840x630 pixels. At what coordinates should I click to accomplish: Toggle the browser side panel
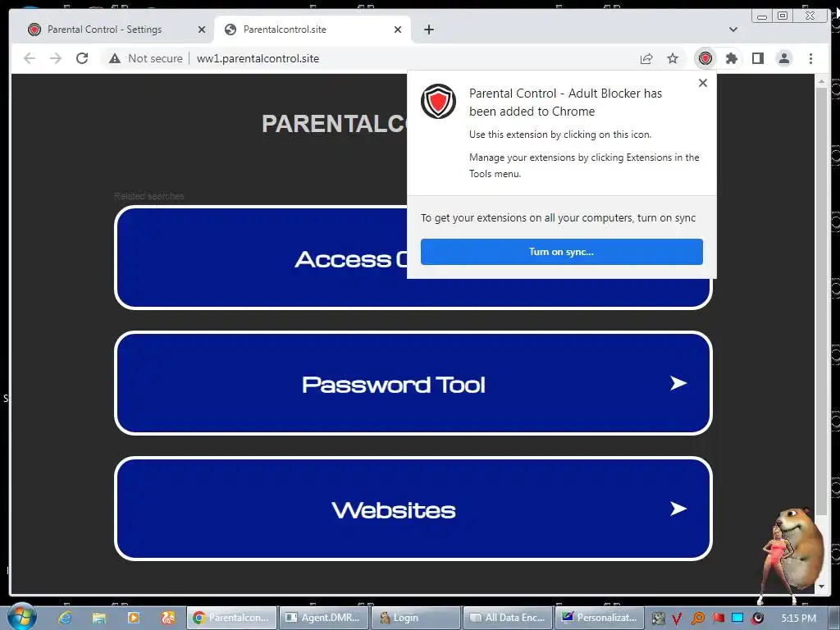pos(757,58)
